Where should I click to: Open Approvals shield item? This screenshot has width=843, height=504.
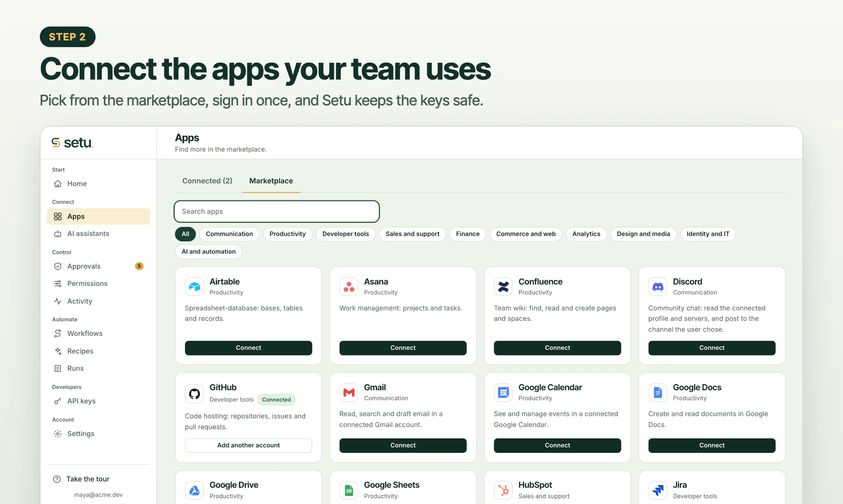(98, 266)
